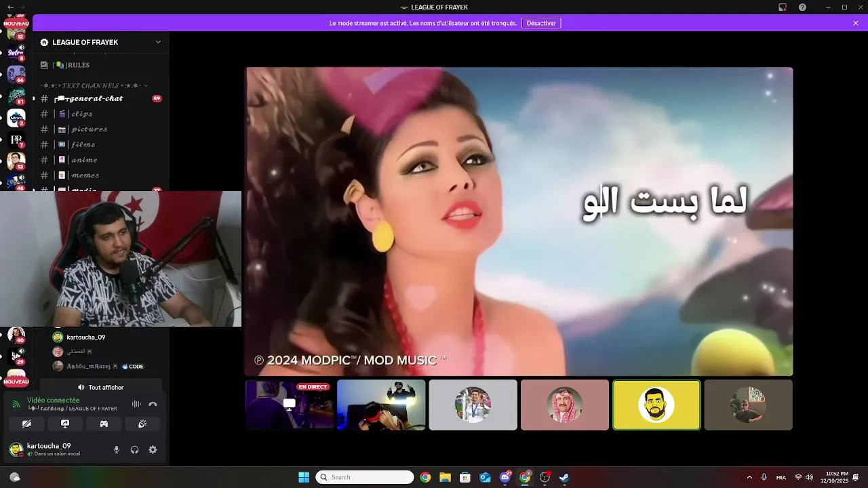Open server with badge 40

coord(16,335)
